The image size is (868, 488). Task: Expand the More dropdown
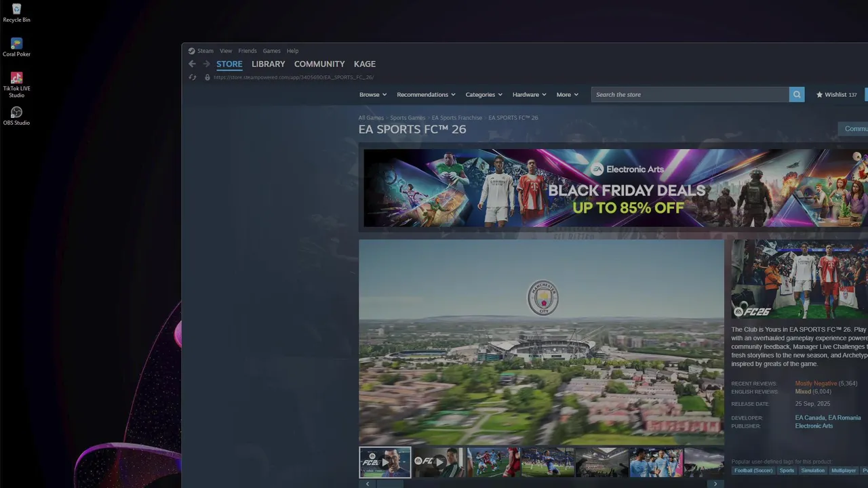(568, 95)
